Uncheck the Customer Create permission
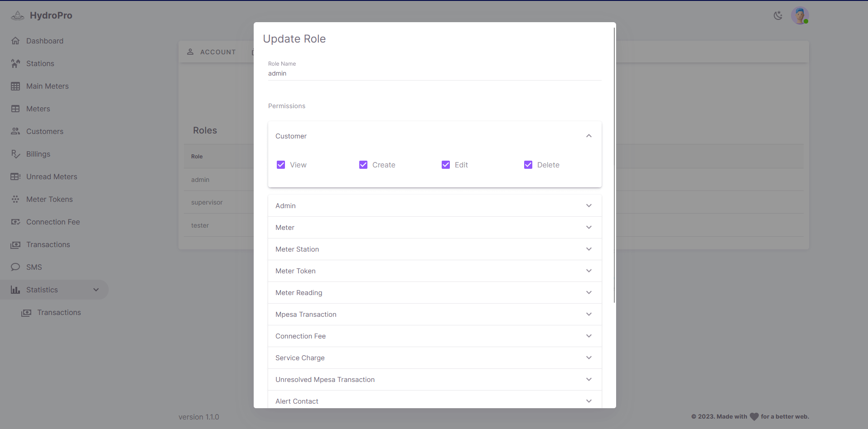The image size is (868, 429). click(x=363, y=165)
